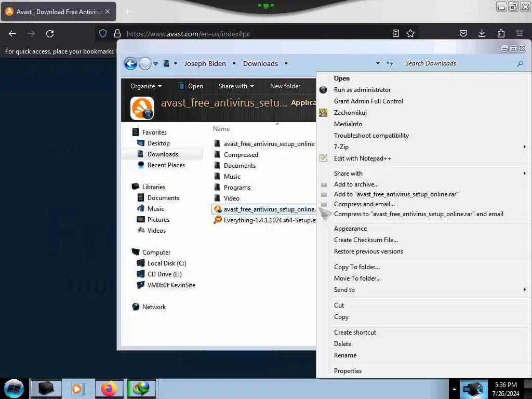Choose Delete from context menu
Image resolution: width=532 pixels, height=399 pixels.
tap(343, 344)
